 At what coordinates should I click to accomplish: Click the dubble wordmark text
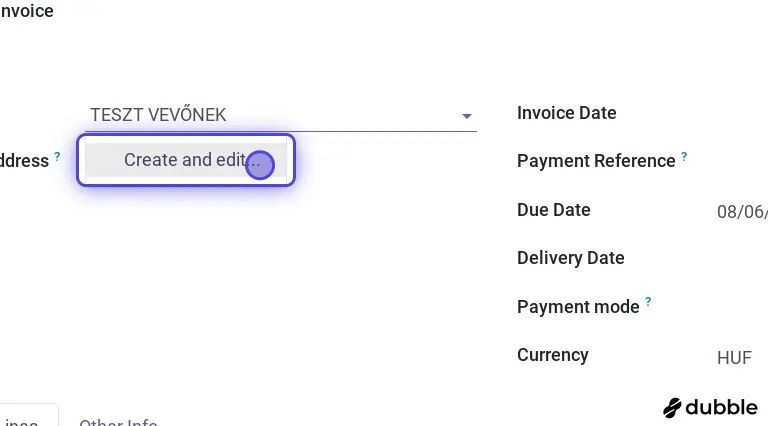tap(722, 408)
